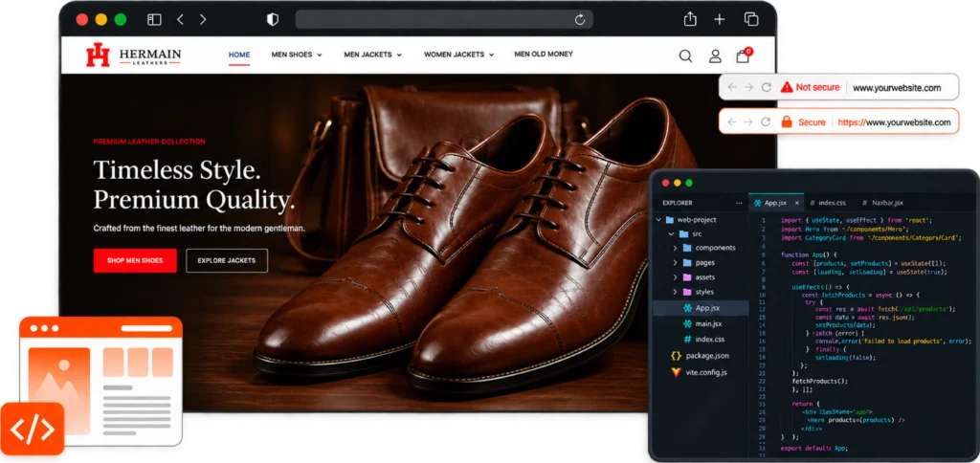The image size is (980, 463).
Task: Show tab overview icon
Action: tap(751, 19)
